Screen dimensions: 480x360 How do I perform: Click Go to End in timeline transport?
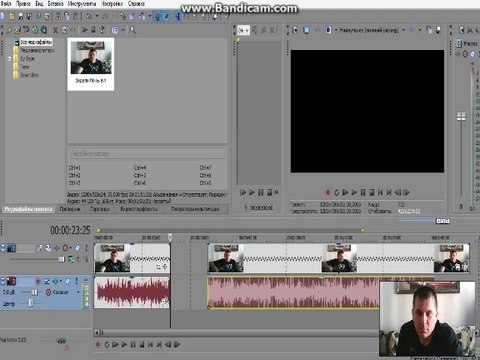click(x=159, y=344)
